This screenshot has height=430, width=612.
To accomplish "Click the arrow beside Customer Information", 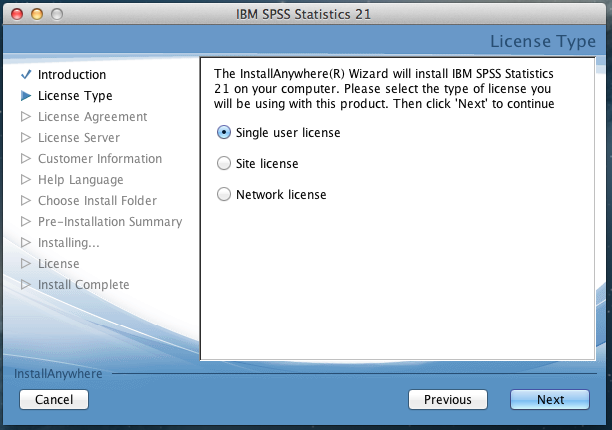I will pos(26,158).
